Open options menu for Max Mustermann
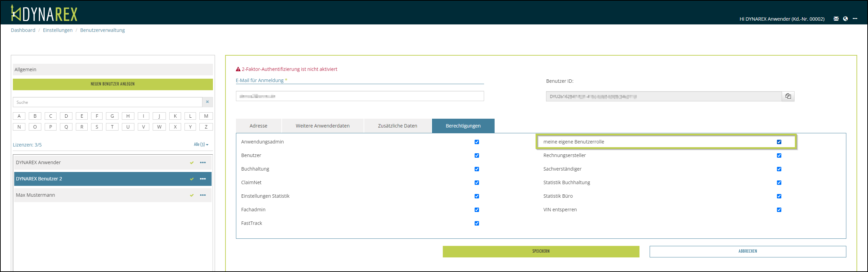The image size is (868, 272). pyautogui.click(x=203, y=195)
